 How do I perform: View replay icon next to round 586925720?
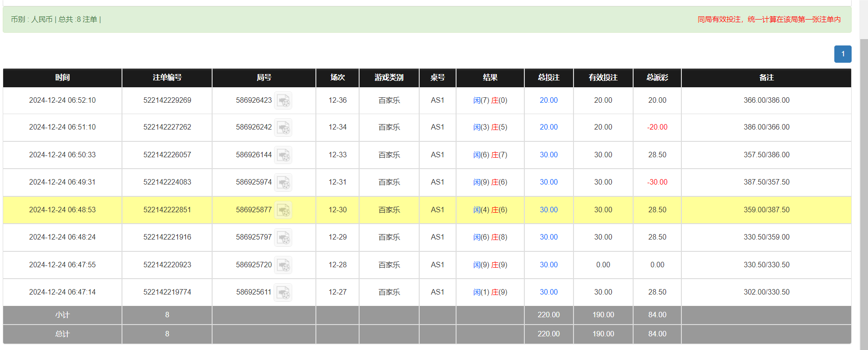point(283,265)
